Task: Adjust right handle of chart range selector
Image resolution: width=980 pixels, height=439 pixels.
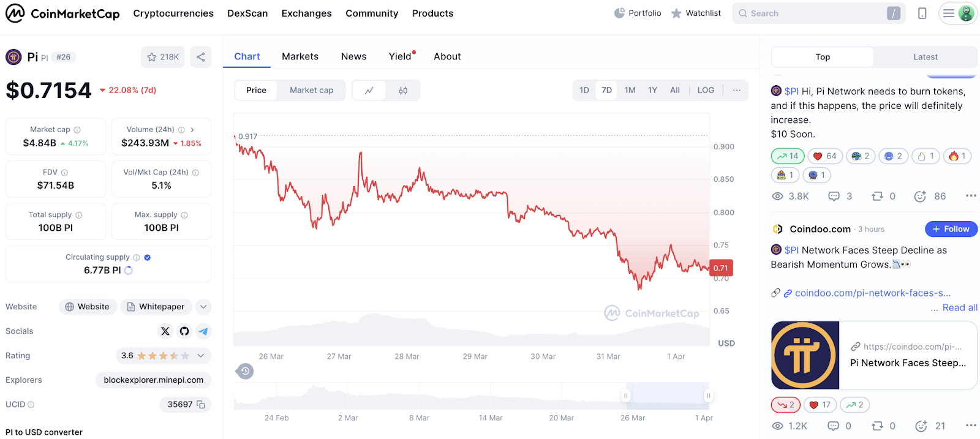Action: (x=708, y=396)
